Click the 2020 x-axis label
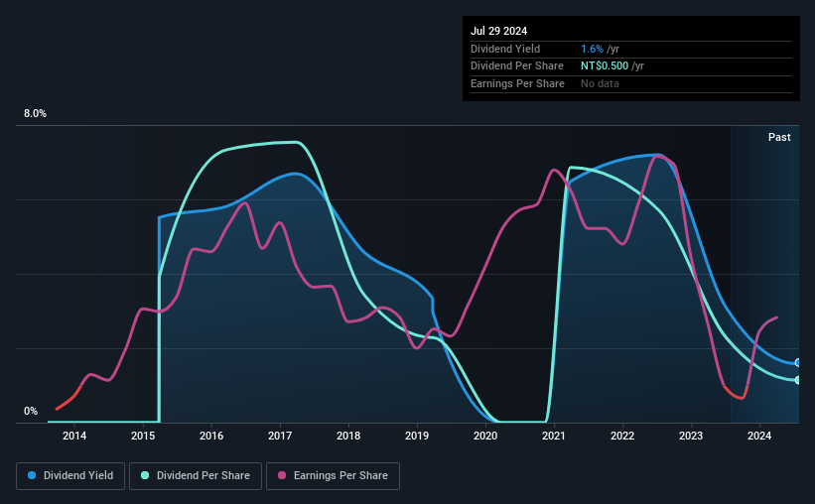815x504 pixels. click(x=485, y=436)
